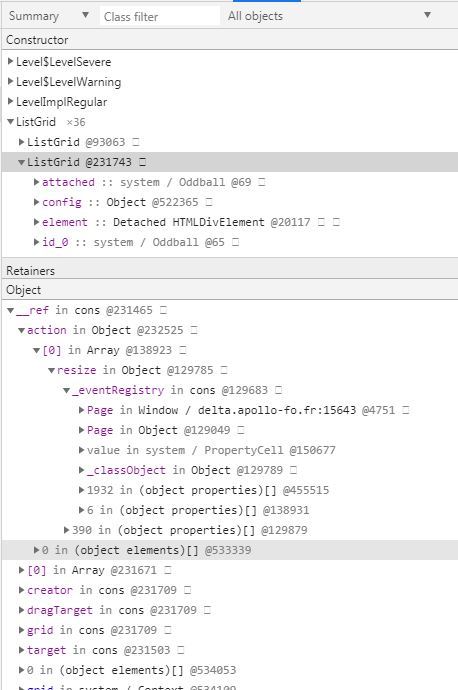Expand the config :: Object @522365 property

click(x=37, y=202)
